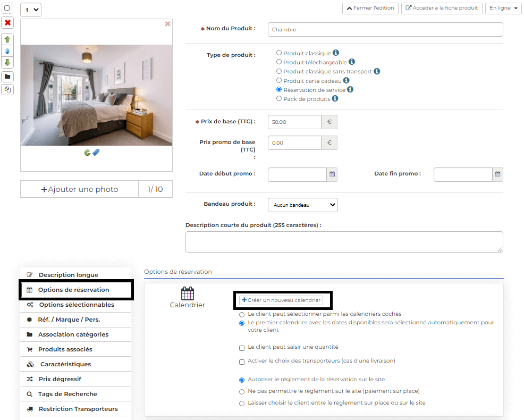
Task: Click Fermer l'edition button
Action: [370, 8]
